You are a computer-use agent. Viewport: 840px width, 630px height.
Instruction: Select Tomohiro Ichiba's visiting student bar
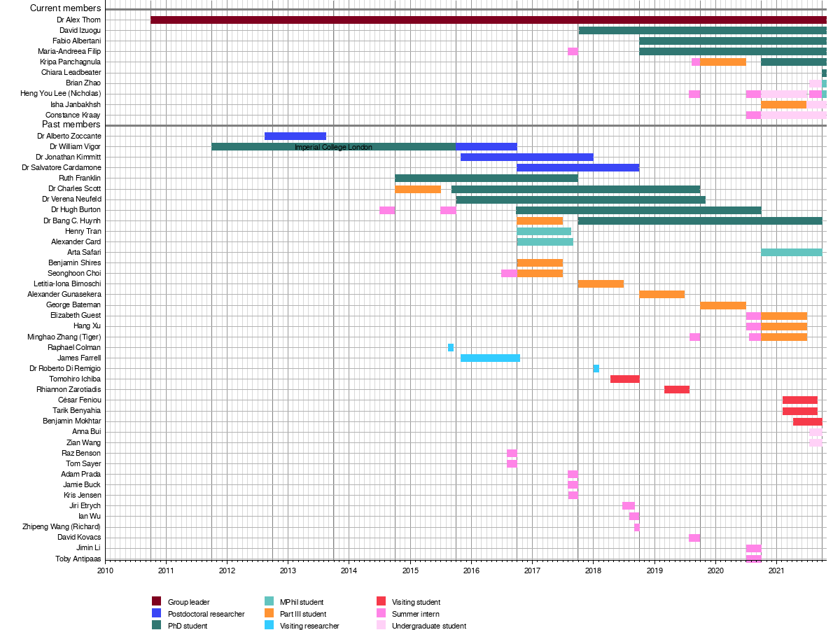click(624, 379)
